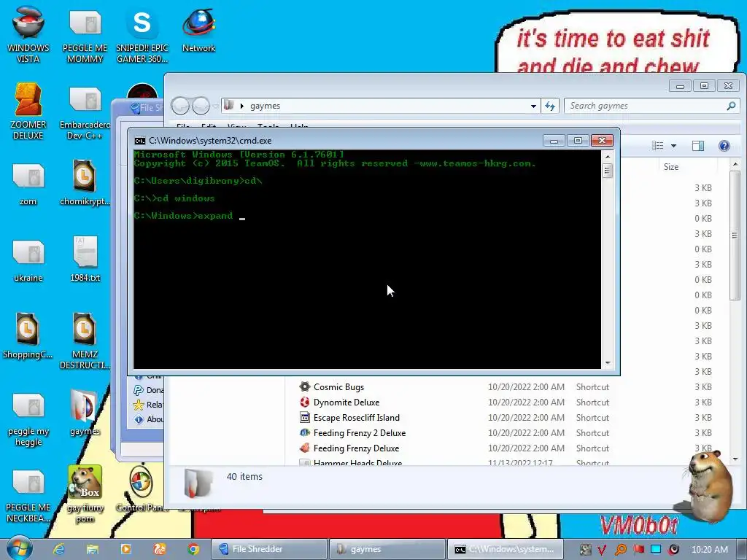
Task: Click the taskbar clock 10:20 AM
Action: pyautogui.click(x=709, y=550)
